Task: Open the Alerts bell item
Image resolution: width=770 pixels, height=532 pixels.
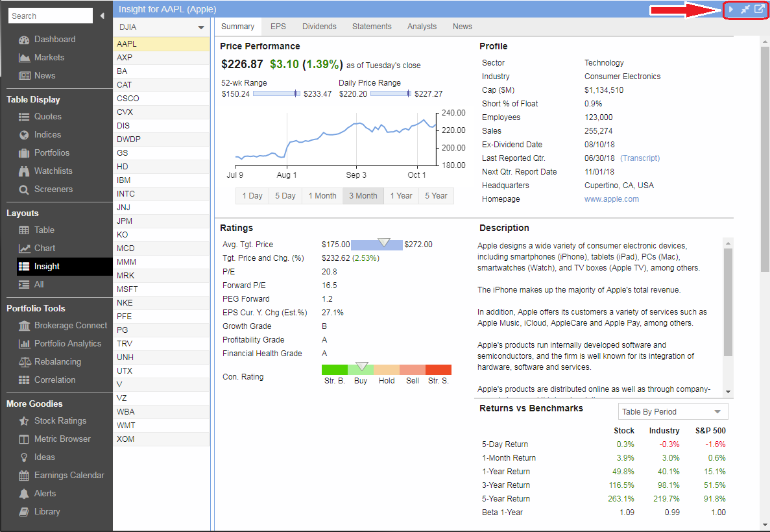Action: (x=45, y=494)
